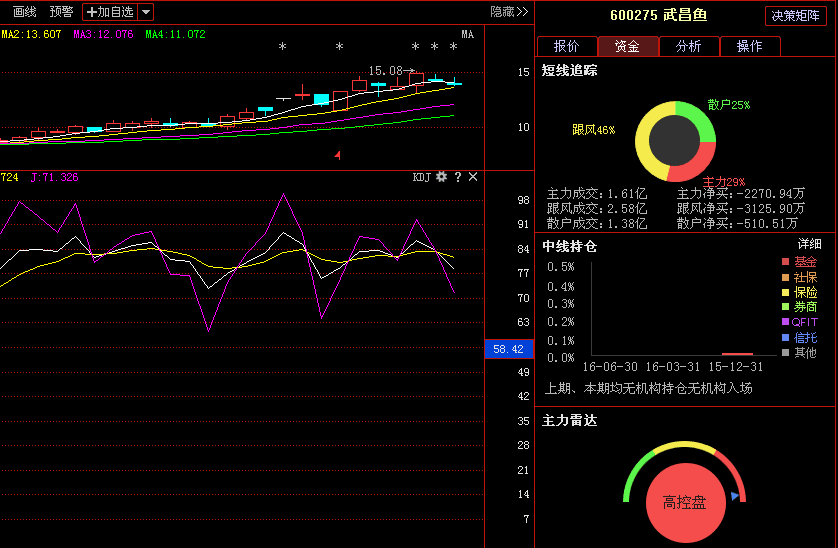Viewport: 838px width, 548px height.
Task: Click the 上期、本期均无机构持仓 note
Action: [649, 389]
